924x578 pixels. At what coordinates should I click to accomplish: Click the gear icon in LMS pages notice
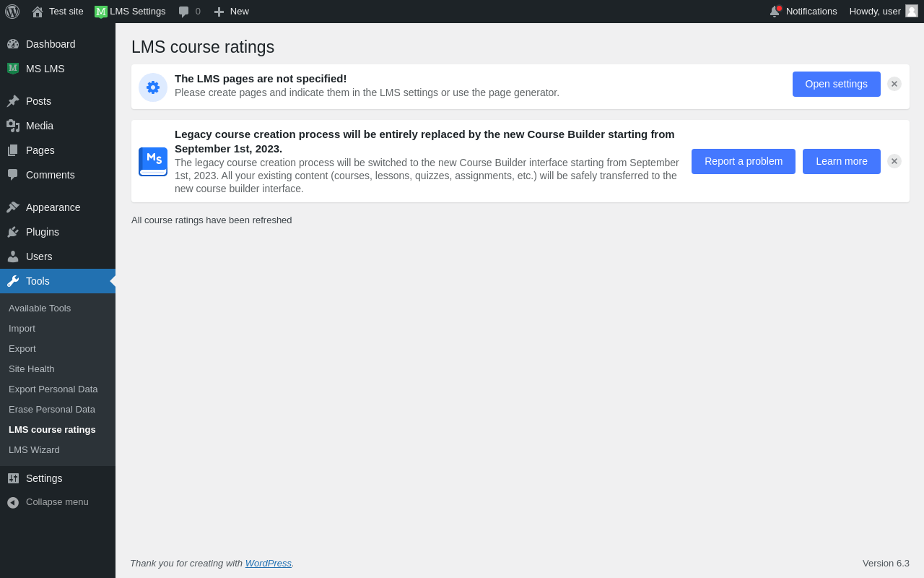tap(153, 87)
